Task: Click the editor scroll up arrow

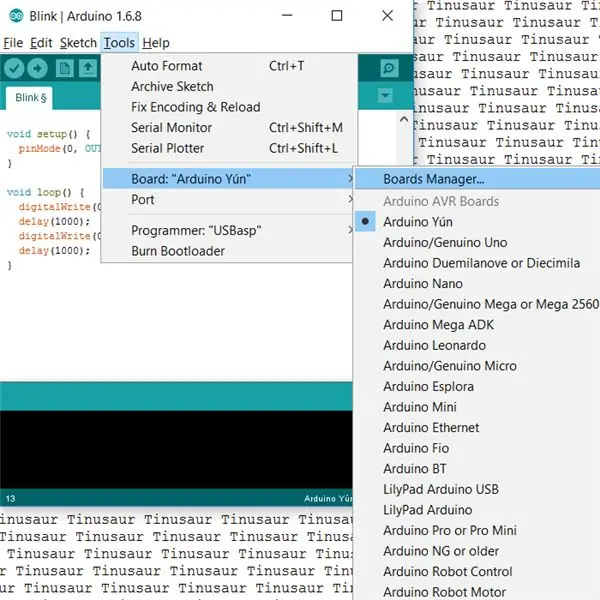Action: tap(404, 120)
